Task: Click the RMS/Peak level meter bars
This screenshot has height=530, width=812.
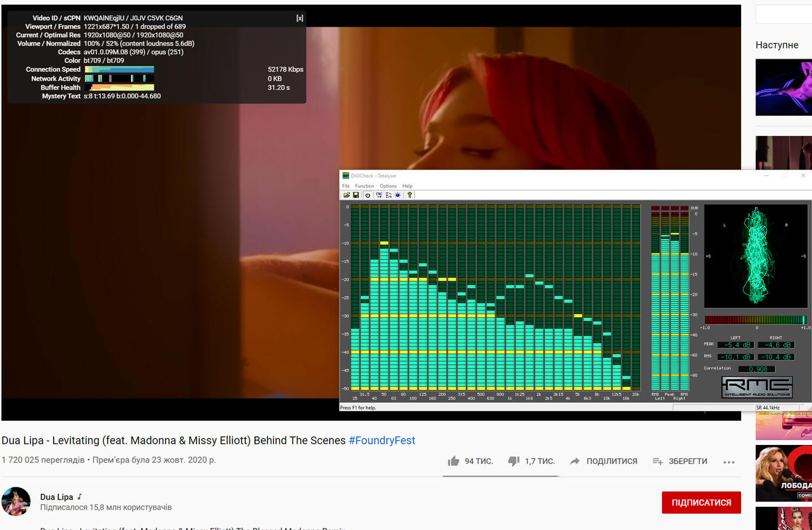Action: click(x=670, y=298)
